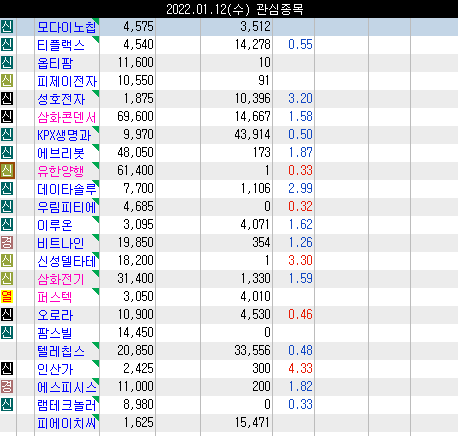The height and width of the screenshot is (436, 458).
Task: Click the black 신 badge beside 성호전자
Action: (7, 99)
